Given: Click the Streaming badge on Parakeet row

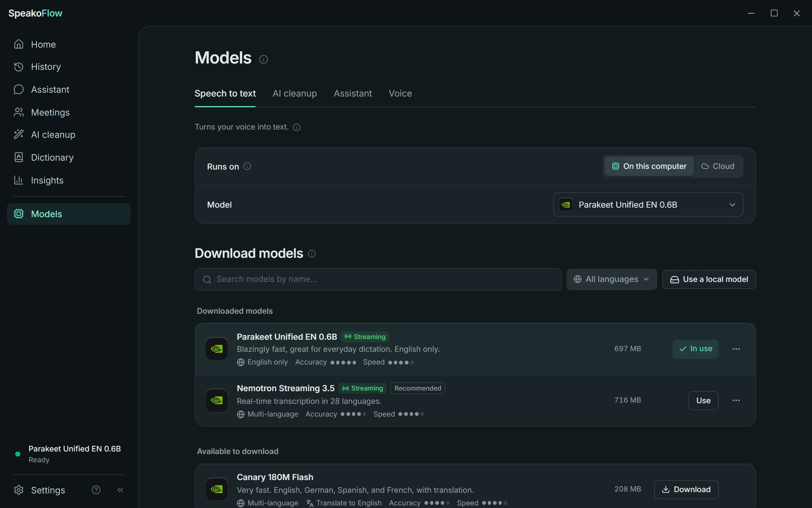Looking at the screenshot, I should [x=365, y=337].
